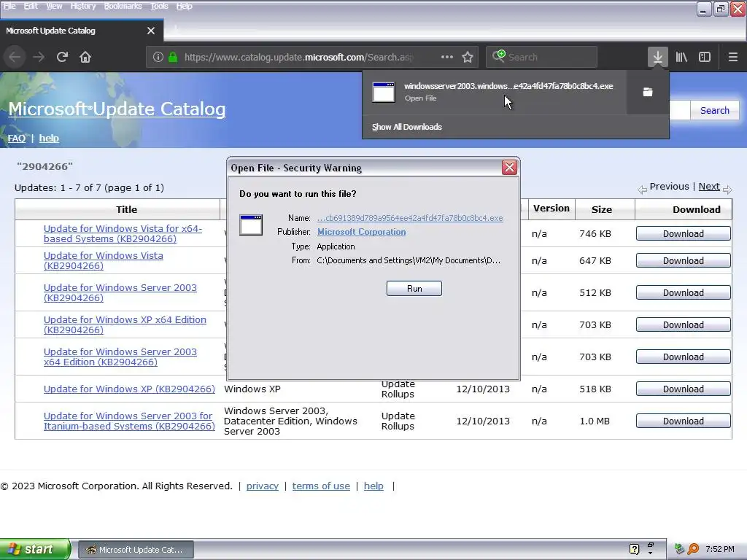Image resolution: width=747 pixels, height=560 pixels.
Task: Open the Microsoft Update Catalog title link
Action: pyautogui.click(x=117, y=109)
